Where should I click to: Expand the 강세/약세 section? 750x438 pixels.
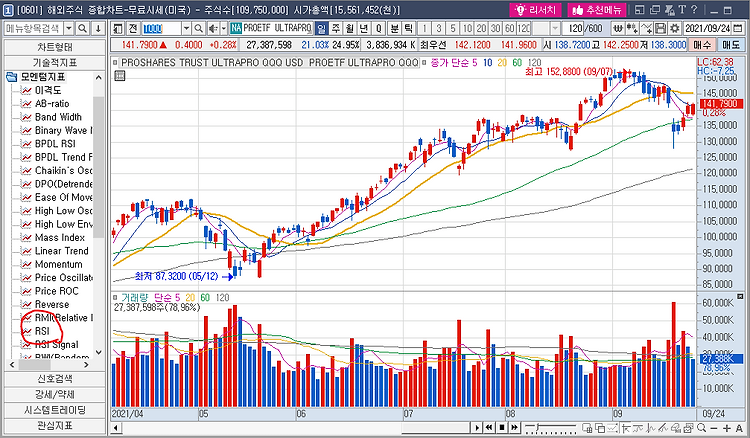click(x=55, y=394)
